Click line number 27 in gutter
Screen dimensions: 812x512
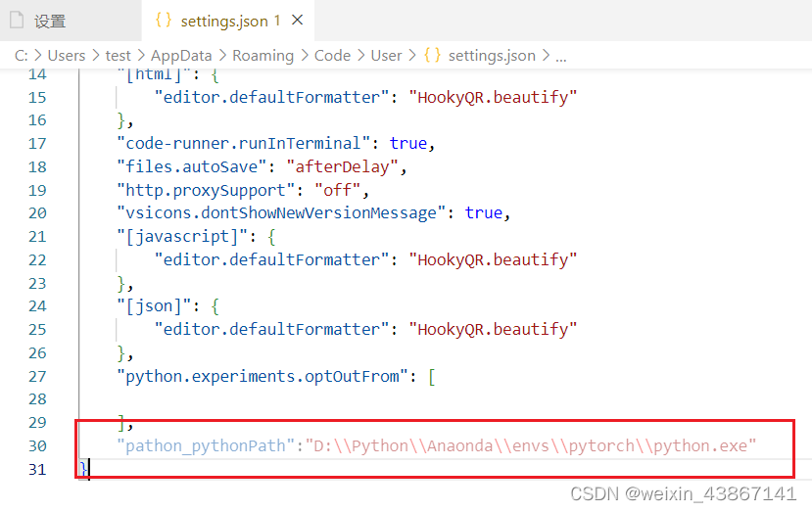[x=37, y=376]
